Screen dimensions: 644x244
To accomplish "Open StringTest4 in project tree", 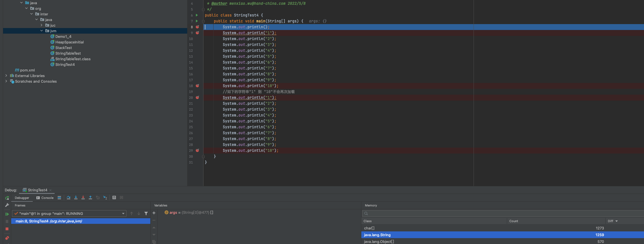I will pyautogui.click(x=65, y=64).
